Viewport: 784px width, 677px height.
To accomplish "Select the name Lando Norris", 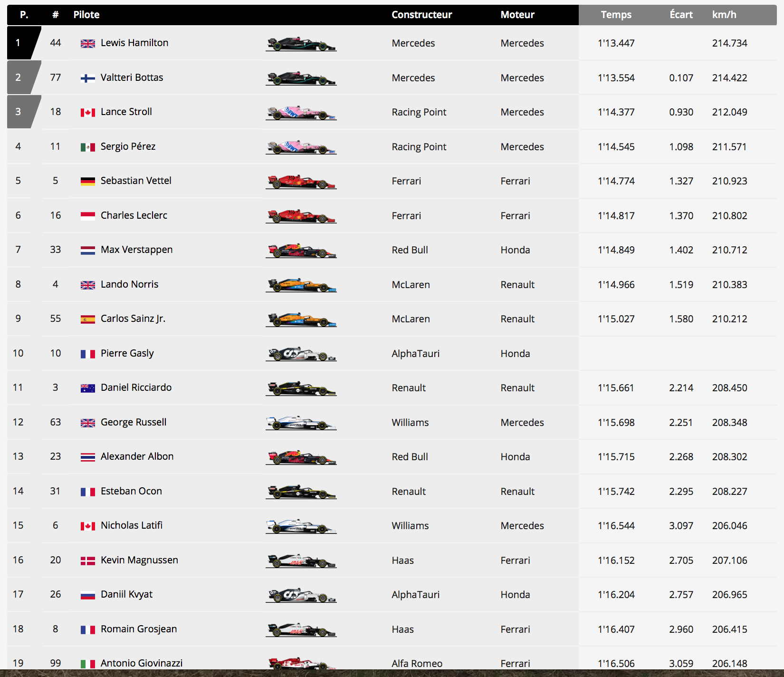I will [129, 284].
